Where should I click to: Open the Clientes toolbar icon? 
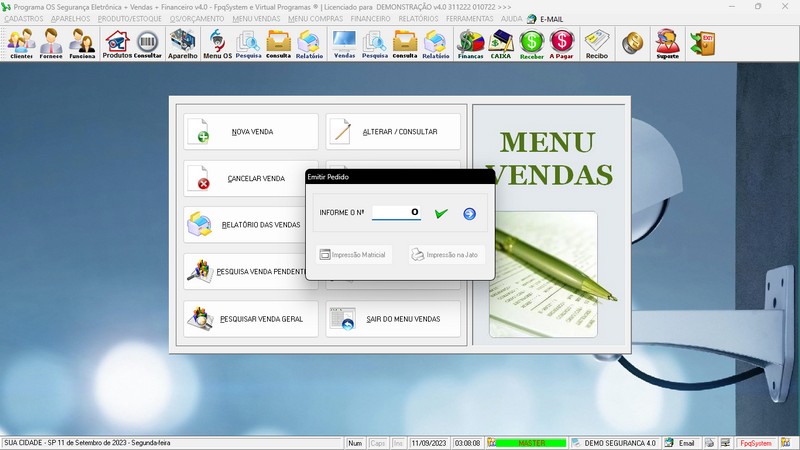[x=21, y=44]
